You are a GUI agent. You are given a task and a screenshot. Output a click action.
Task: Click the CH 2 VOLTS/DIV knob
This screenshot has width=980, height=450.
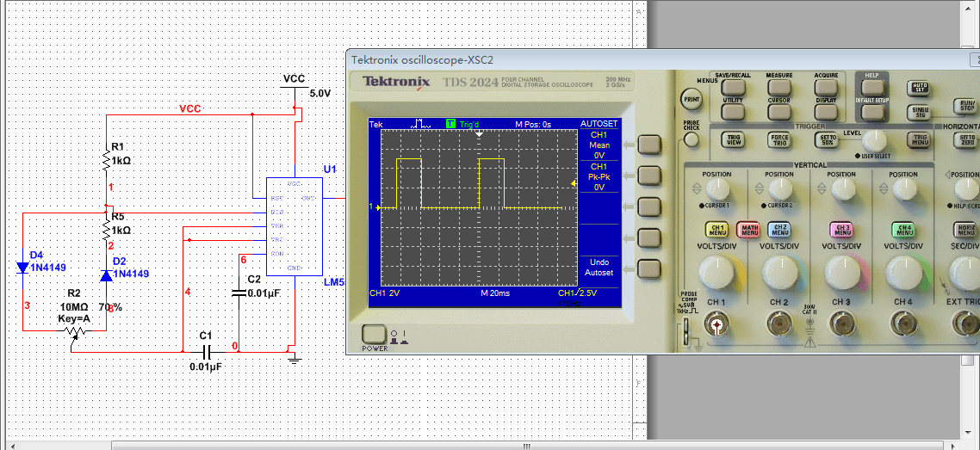[x=778, y=272]
